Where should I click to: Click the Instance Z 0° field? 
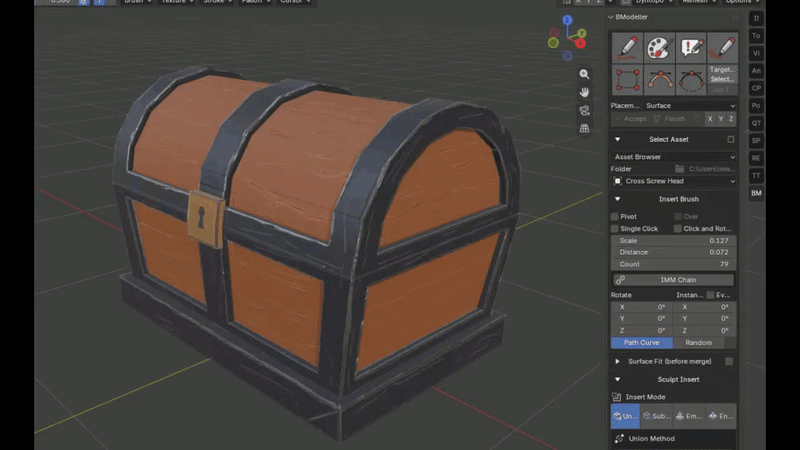coord(705,331)
